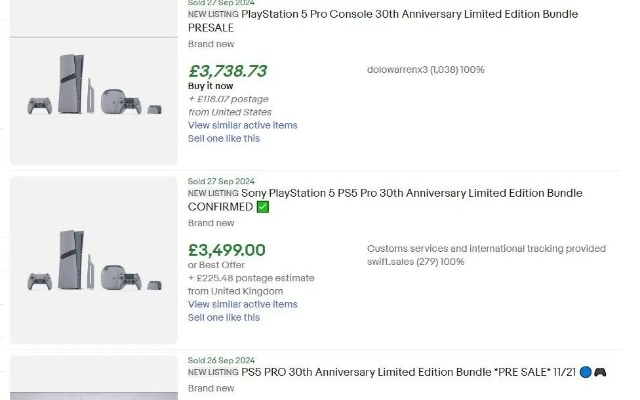The height and width of the screenshot is (400, 640).
Task: View similar active items for the United States listing
Action: 242,126
